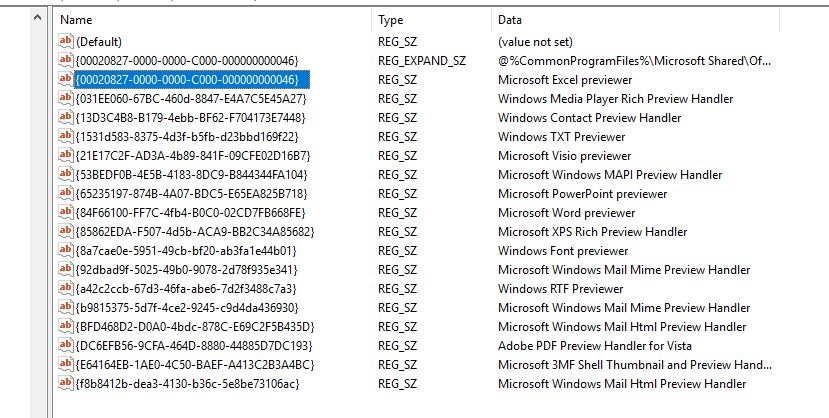
Task: Click the icon for Windows TXT Previewer entry
Action: [67, 136]
